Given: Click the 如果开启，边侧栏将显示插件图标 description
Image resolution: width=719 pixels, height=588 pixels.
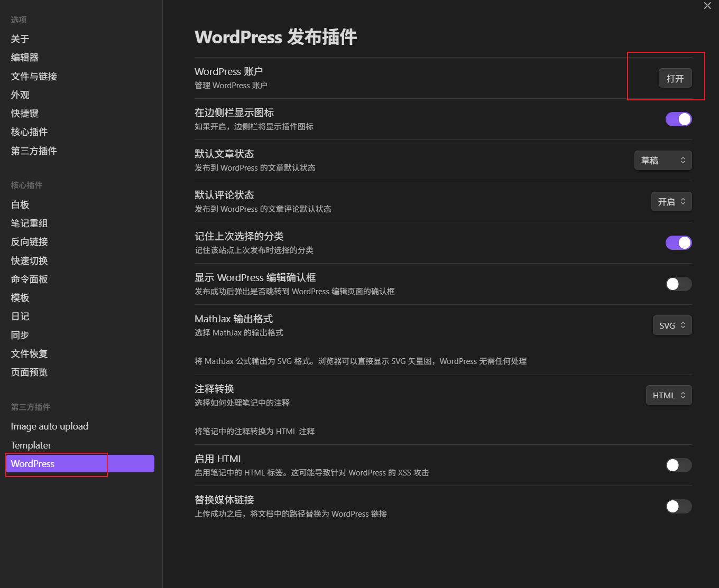Looking at the screenshot, I should pyautogui.click(x=254, y=126).
